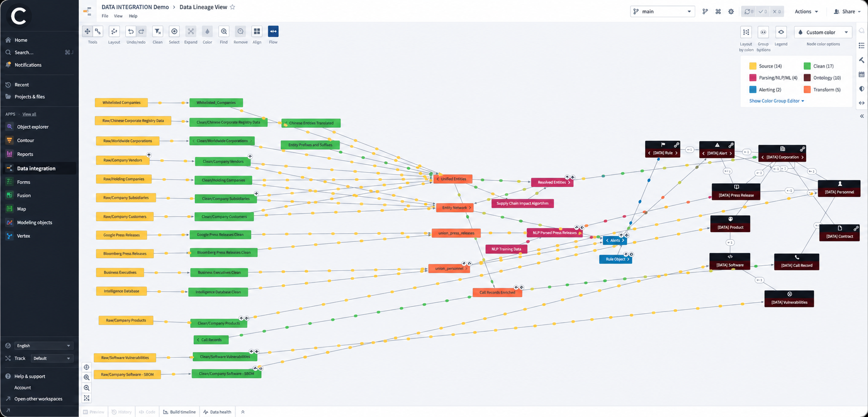Toggle the Legend visibility eye
This screenshot has height=417, width=868.
[781, 32]
